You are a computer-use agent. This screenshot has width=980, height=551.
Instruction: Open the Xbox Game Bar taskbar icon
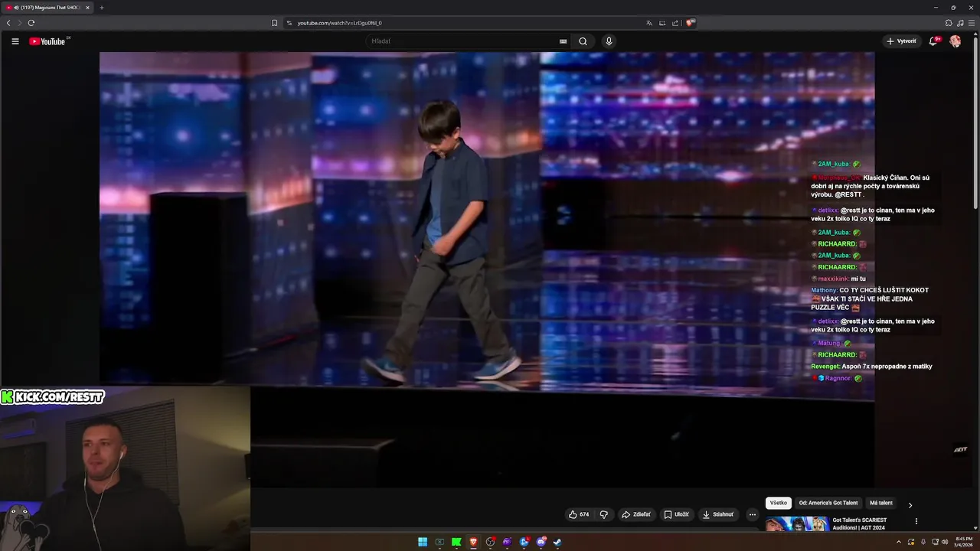coord(439,542)
